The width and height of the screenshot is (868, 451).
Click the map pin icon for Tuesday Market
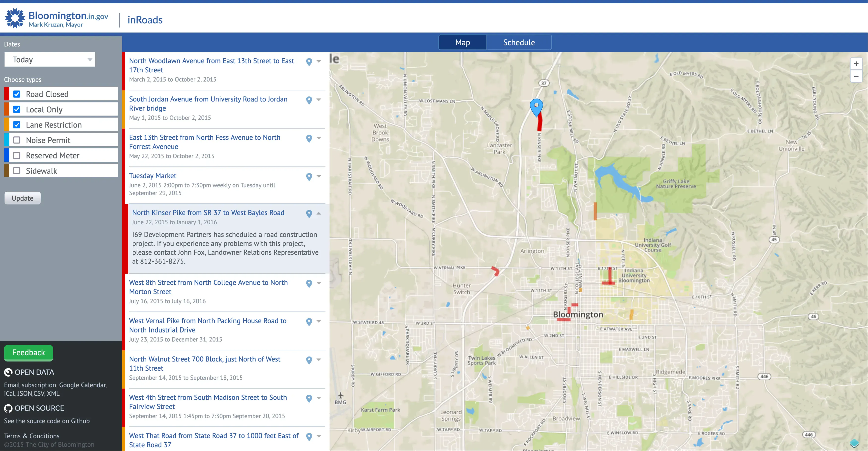[x=309, y=177]
